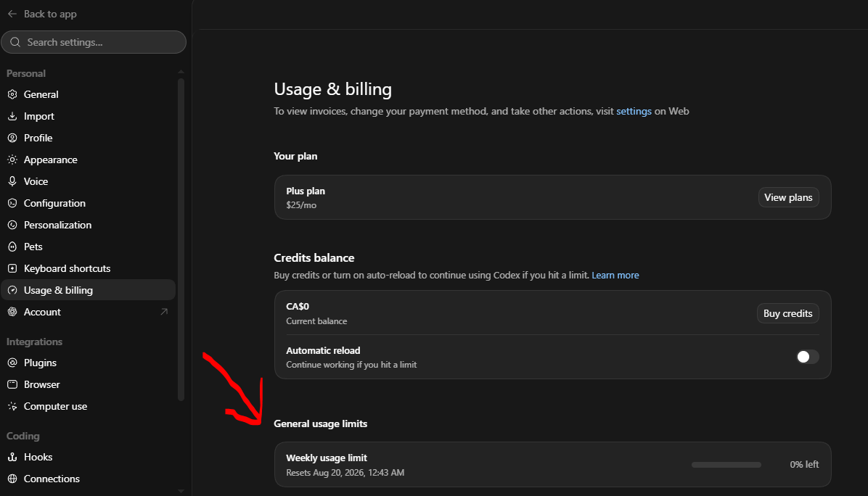This screenshot has height=496, width=868.
Task: Open the settings link to Web
Action: coord(634,111)
